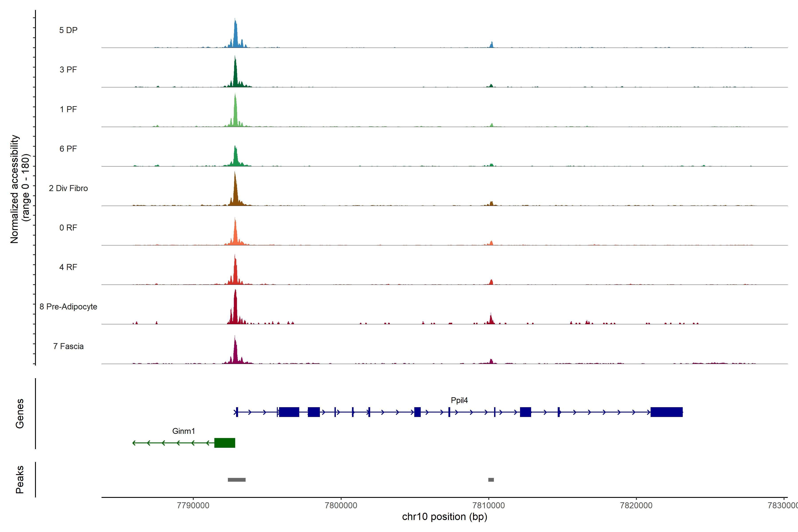Click the green Ginm1 exon block
Viewport: 798px width, 532px height.
(x=225, y=443)
